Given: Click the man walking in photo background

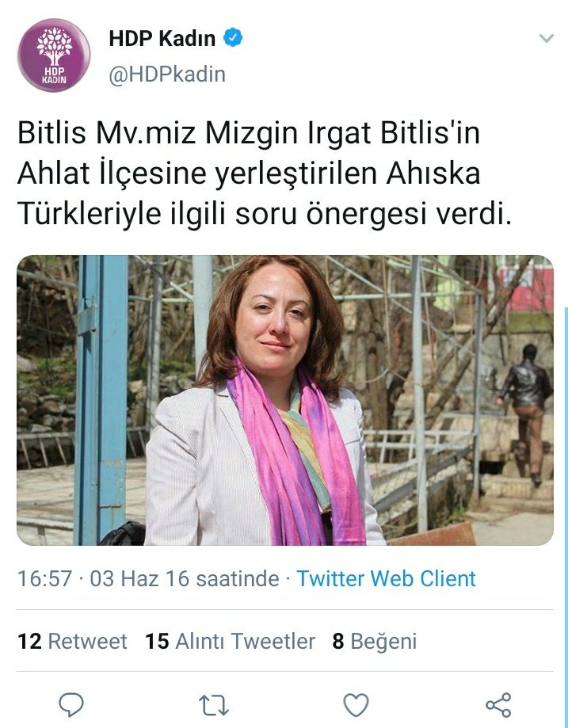Looking at the screenshot, I should 527,414.
